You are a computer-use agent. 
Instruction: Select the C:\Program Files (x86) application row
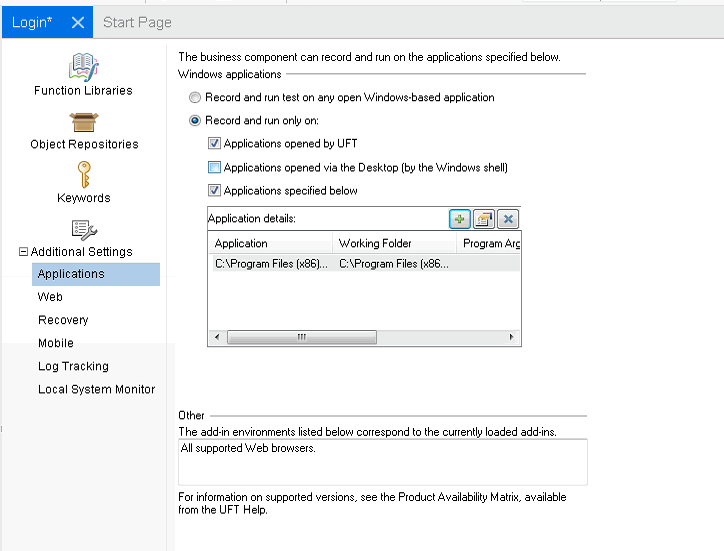pos(330,264)
